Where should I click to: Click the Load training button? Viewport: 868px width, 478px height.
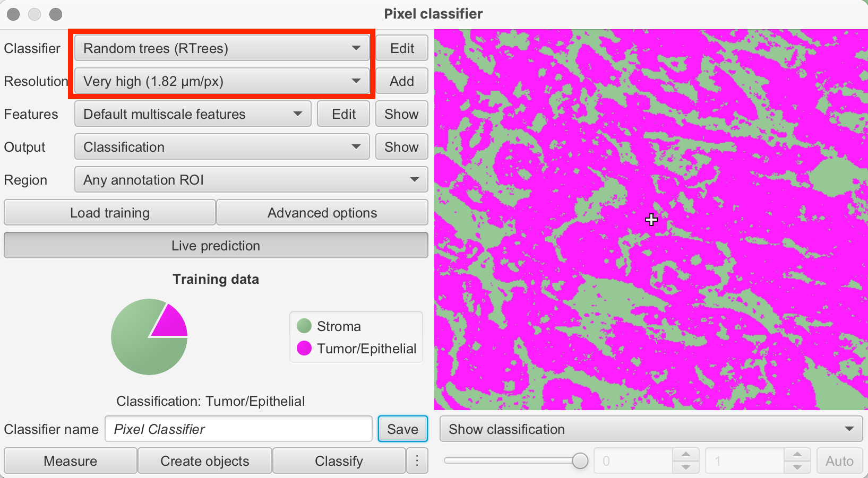point(110,213)
